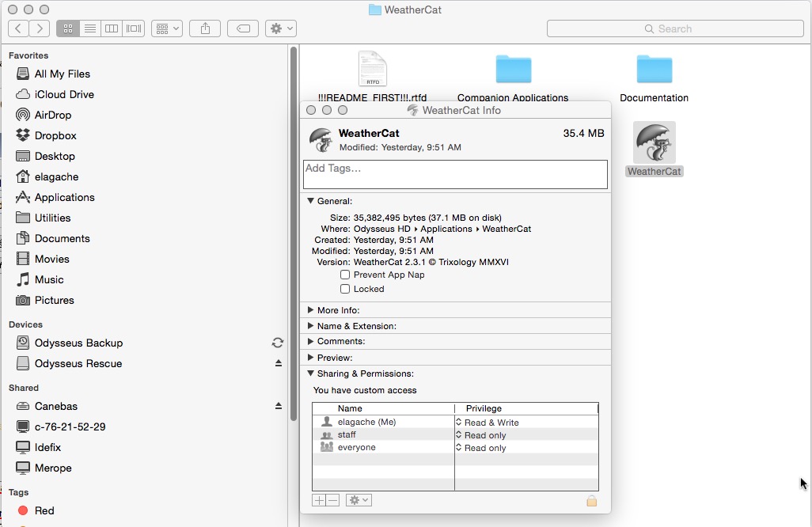
Task: Select the everyone permissions row
Action: (455, 447)
